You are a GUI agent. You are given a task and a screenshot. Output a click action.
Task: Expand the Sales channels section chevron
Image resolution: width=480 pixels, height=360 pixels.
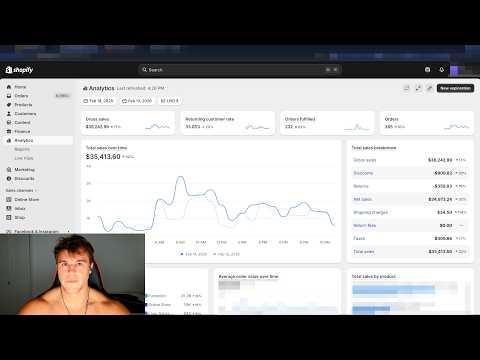click(36, 190)
